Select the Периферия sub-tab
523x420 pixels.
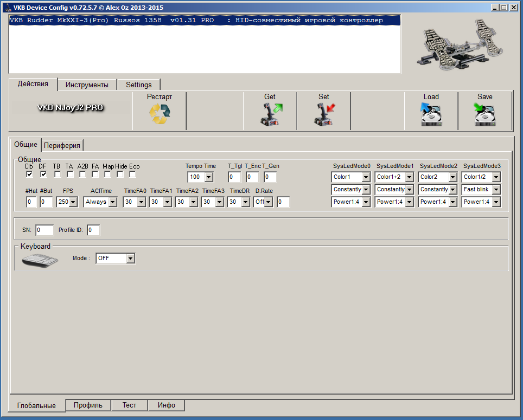[62, 146]
